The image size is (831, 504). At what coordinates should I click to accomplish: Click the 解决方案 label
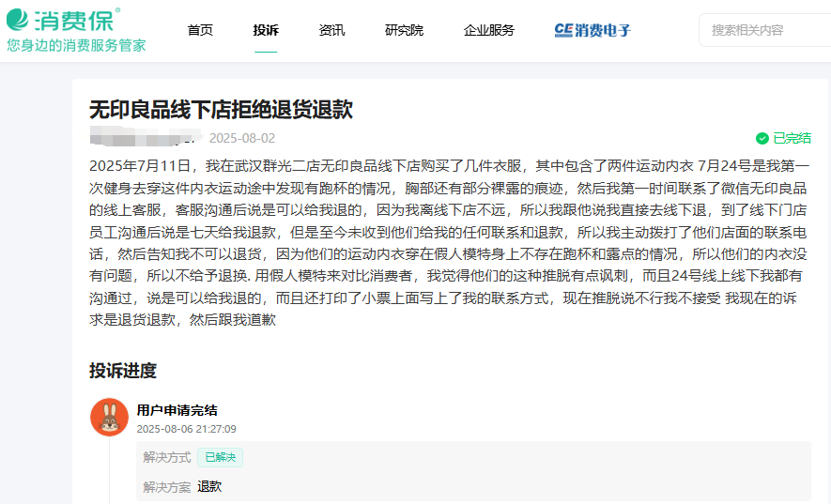(x=167, y=487)
